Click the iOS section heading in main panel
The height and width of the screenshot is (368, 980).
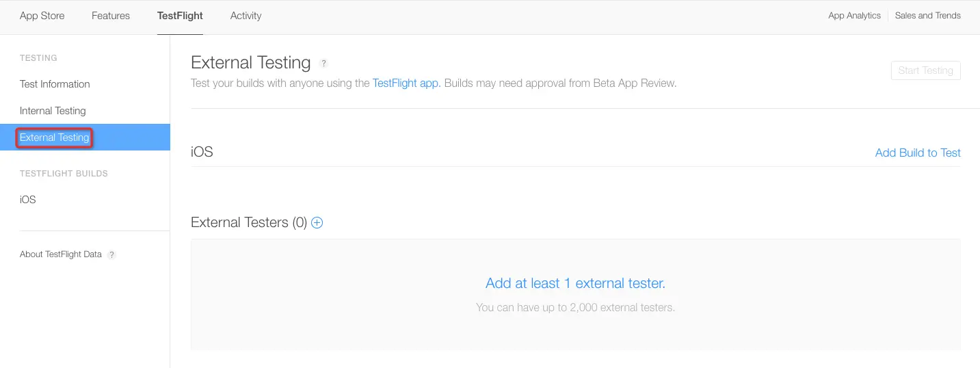(202, 152)
